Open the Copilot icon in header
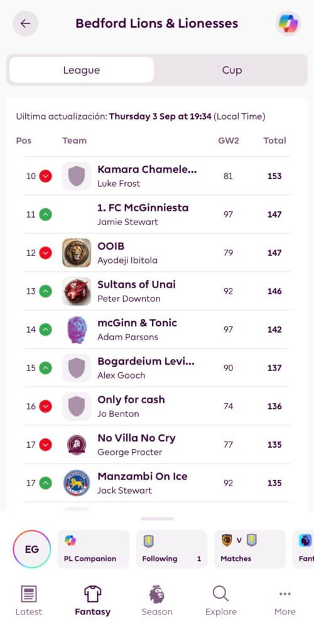This screenshot has width=314, height=644. click(x=288, y=23)
